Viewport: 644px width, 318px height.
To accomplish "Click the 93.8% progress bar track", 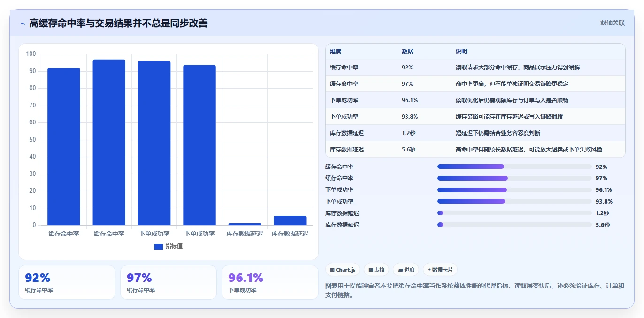I will tap(514, 201).
